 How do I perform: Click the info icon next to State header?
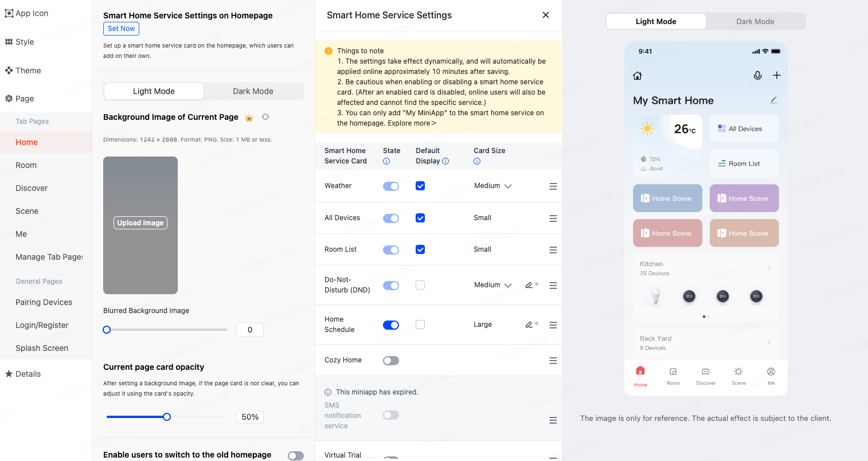(x=386, y=162)
